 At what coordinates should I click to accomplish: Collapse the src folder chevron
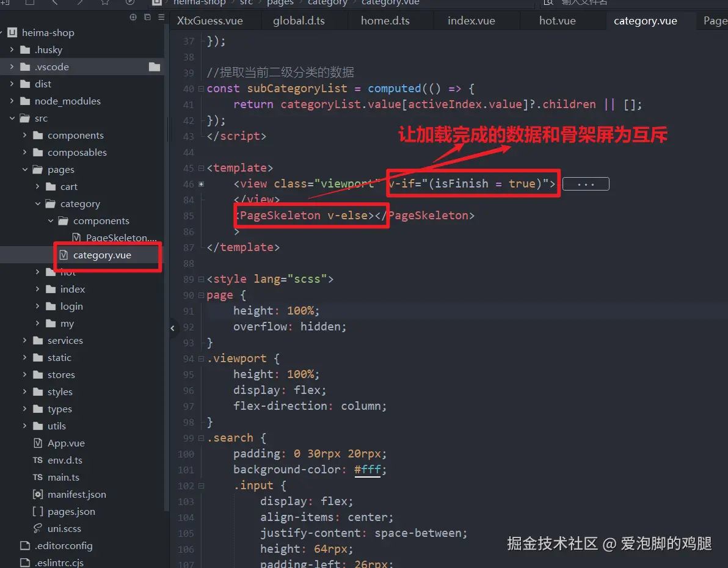click(x=12, y=118)
